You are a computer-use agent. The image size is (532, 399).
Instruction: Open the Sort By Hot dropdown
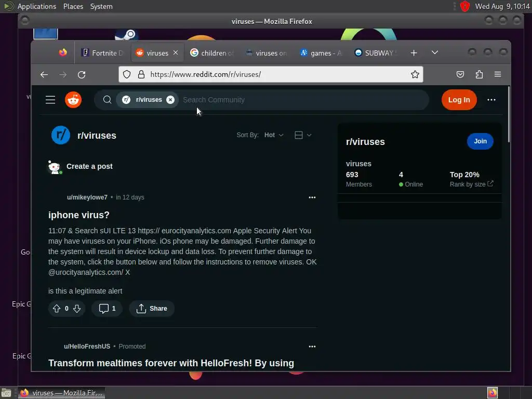pos(273,135)
